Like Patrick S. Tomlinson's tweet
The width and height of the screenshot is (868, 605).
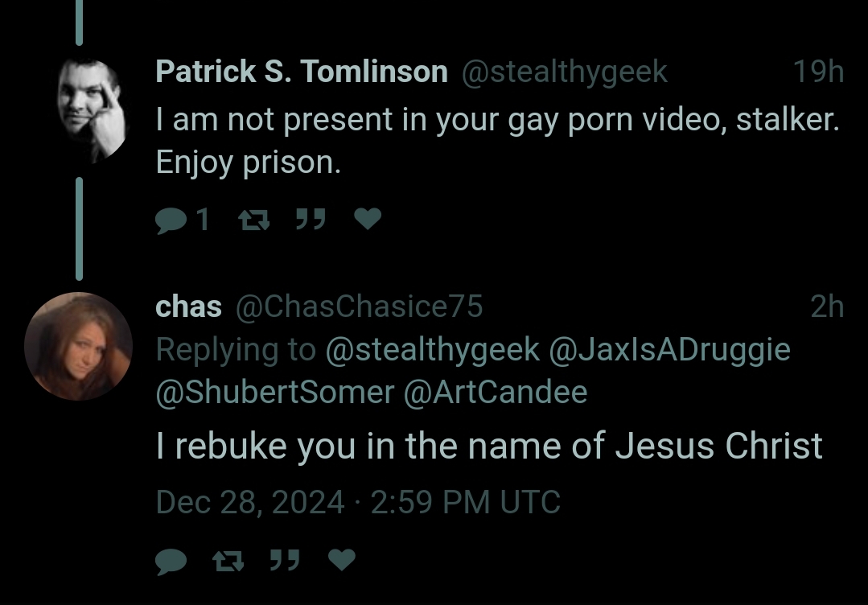(368, 219)
